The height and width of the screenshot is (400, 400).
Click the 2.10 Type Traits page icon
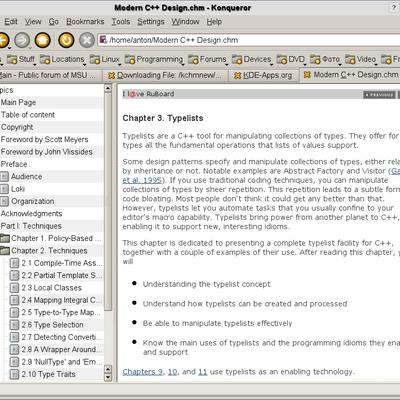click(x=14, y=374)
